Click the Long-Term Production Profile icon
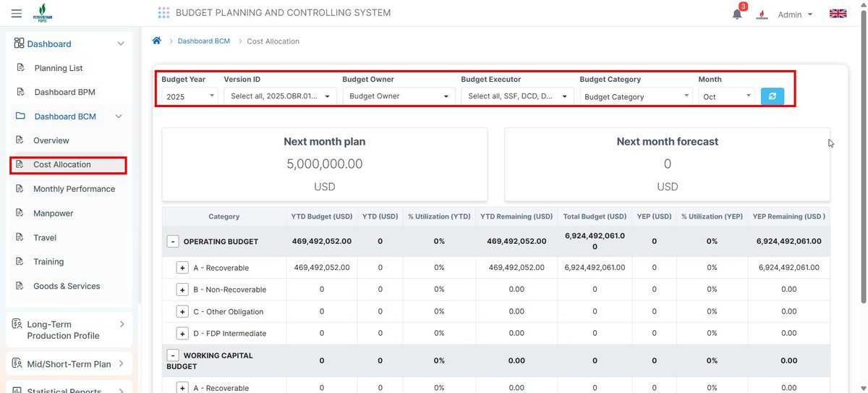868x393 pixels. click(17, 324)
